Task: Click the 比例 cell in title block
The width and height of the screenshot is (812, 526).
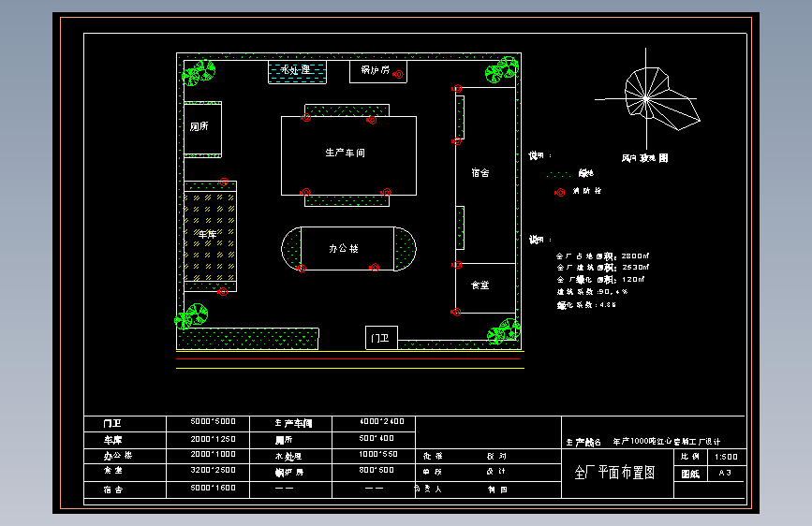Action: 690,457
